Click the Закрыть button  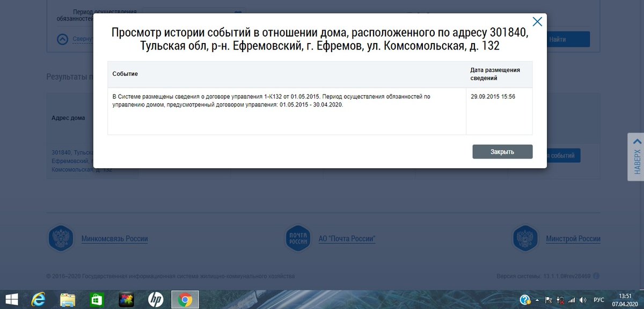click(502, 152)
